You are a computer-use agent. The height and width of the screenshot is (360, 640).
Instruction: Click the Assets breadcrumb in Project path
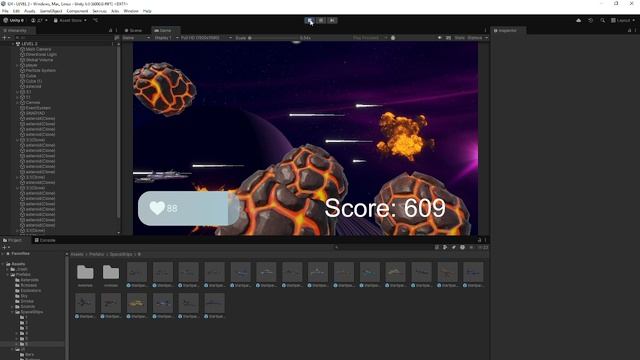[77, 254]
